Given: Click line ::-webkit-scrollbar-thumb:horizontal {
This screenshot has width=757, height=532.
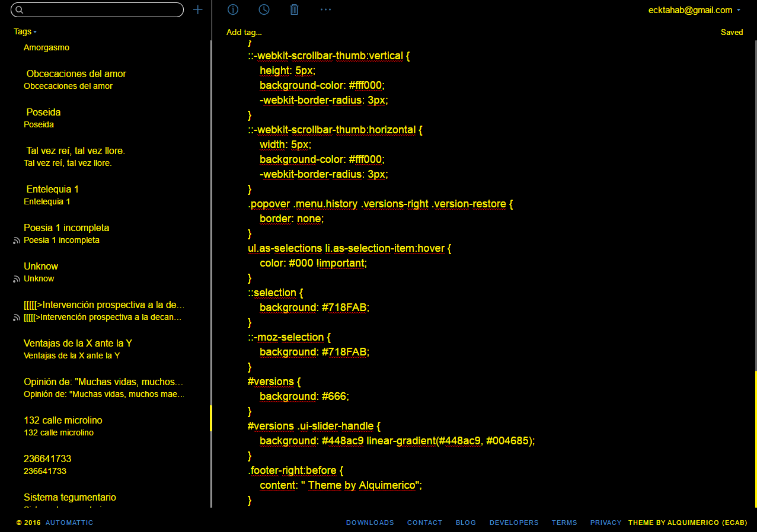Looking at the screenshot, I should [x=335, y=130].
